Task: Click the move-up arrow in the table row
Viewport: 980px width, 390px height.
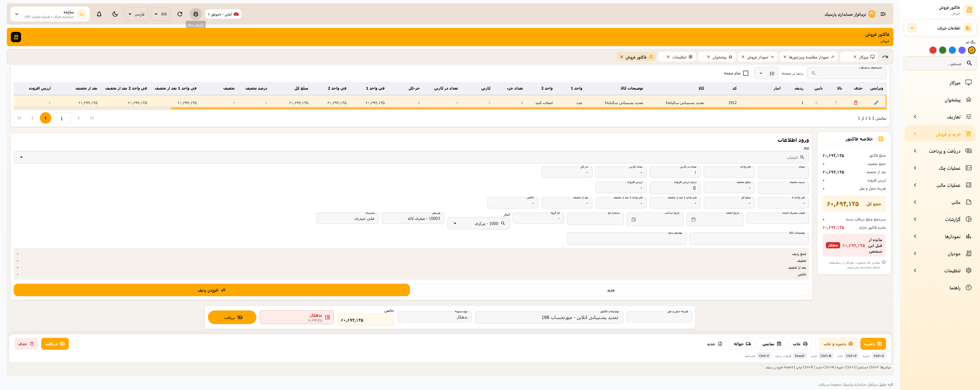Action: tap(836, 103)
